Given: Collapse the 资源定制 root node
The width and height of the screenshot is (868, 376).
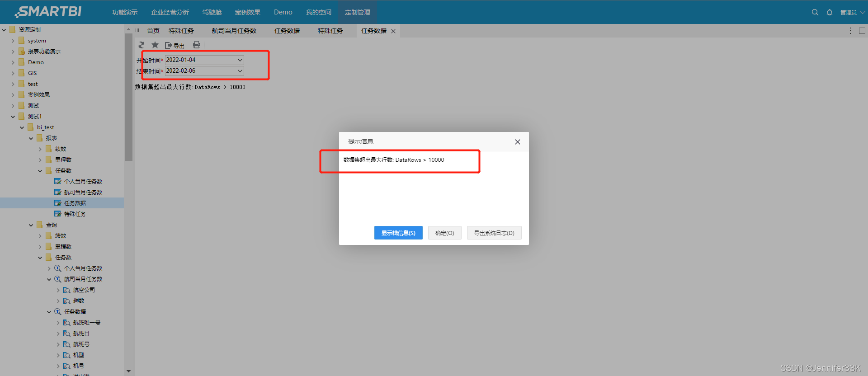Looking at the screenshot, I should coord(4,30).
